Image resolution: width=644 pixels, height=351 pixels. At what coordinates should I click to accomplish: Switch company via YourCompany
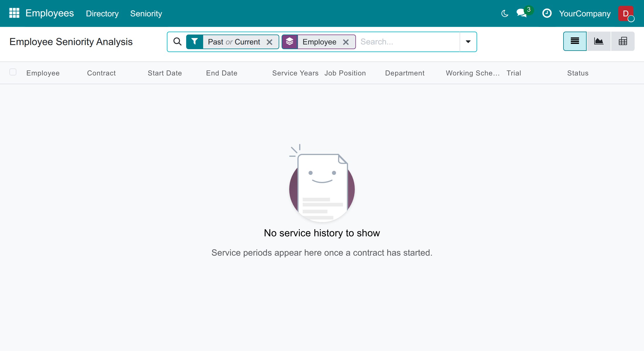click(585, 13)
